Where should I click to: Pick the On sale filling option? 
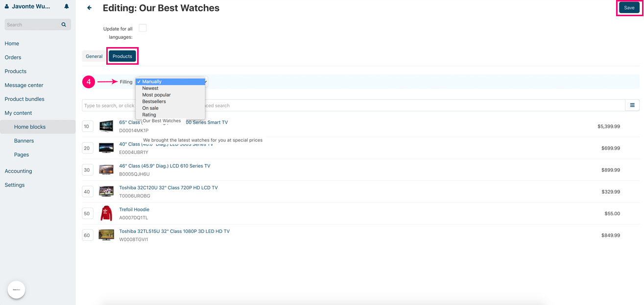click(x=150, y=108)
